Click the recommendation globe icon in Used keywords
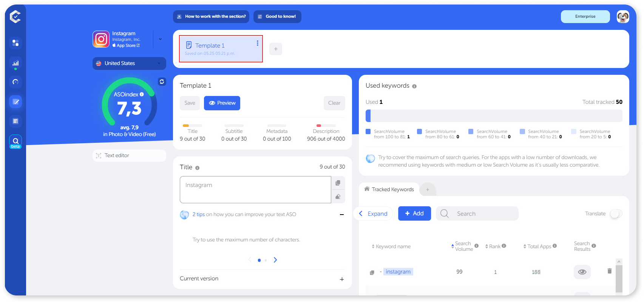The image size is (644, 303). point(371,158)
